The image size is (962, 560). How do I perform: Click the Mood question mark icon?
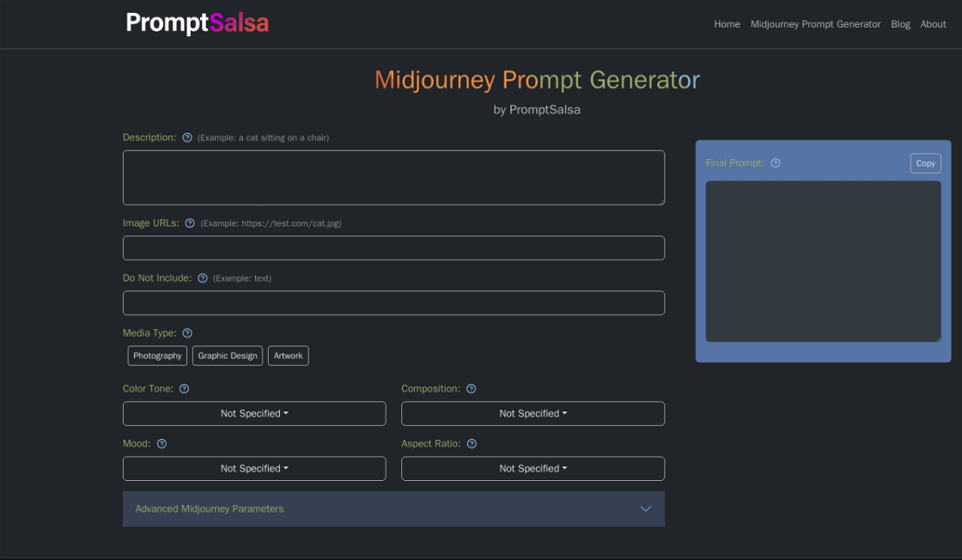coord(161,444)
